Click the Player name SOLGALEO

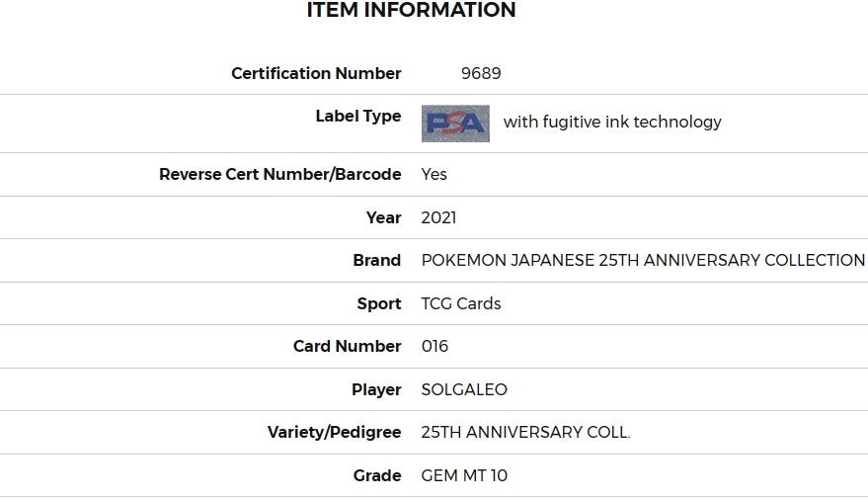coord(464,389)
